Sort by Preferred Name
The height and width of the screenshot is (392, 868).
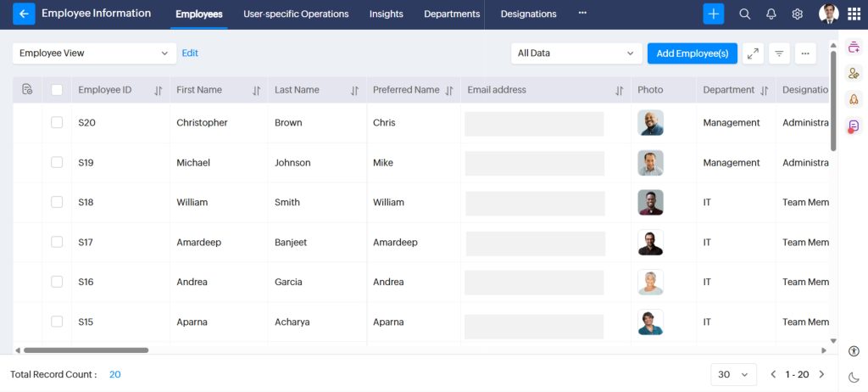point(449,91)
